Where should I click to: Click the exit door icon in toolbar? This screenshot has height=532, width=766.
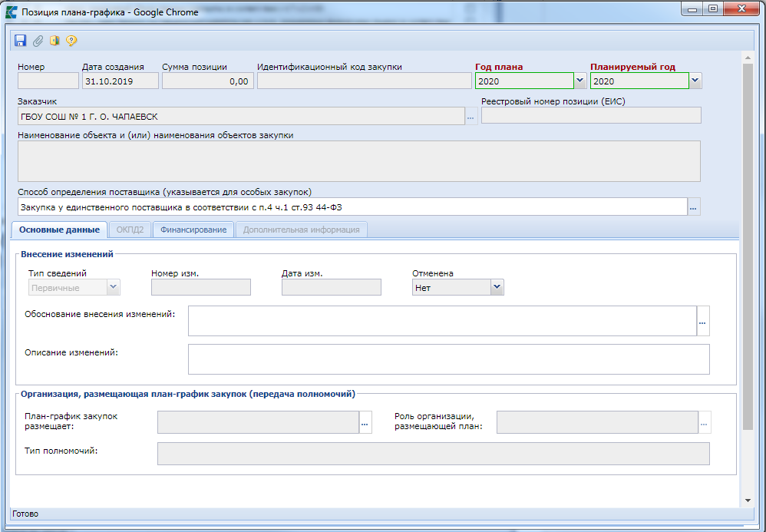(54, 41)
